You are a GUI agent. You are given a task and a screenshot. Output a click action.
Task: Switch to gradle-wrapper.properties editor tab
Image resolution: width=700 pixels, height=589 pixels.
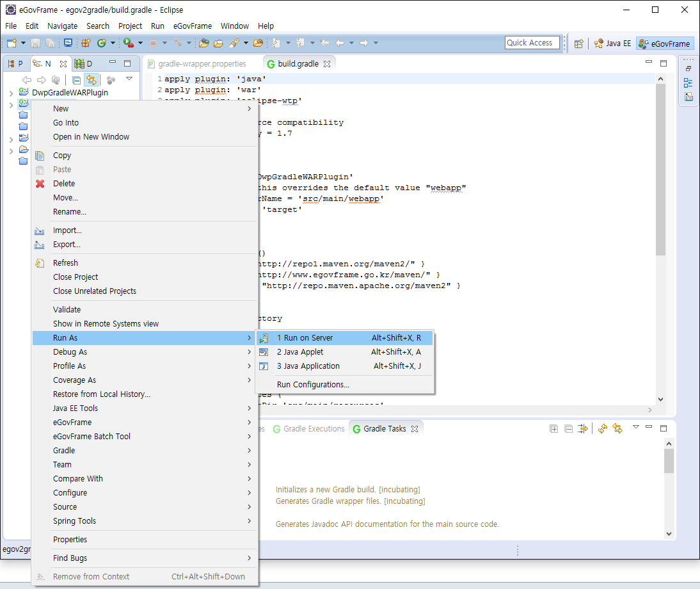pyautogui.click(x=202, y=64)
